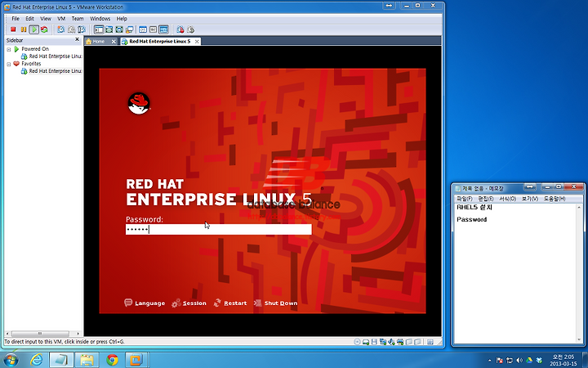Open Google Chrome from the taskbar
The image size is (588, 368).
(x=112, y=360)
